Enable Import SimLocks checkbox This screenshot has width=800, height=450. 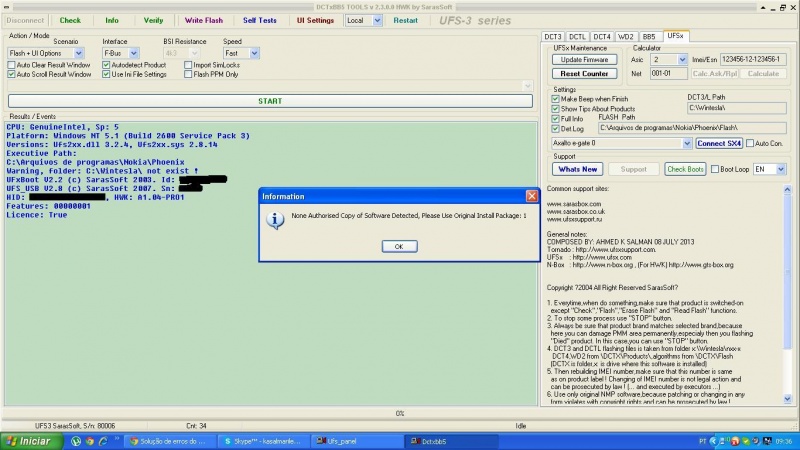188,65
